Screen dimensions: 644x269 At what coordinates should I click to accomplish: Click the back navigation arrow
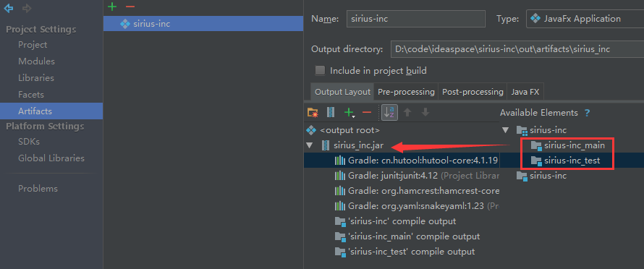coord(9,8)
